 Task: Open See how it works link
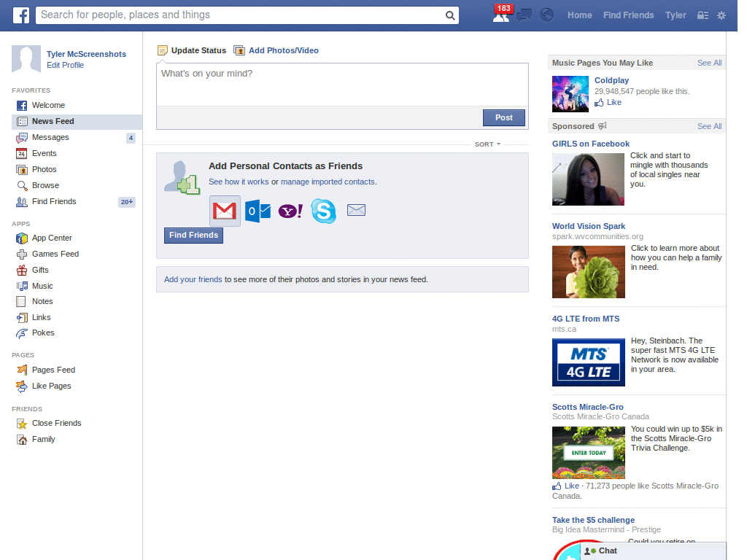[x=239, y=182]
